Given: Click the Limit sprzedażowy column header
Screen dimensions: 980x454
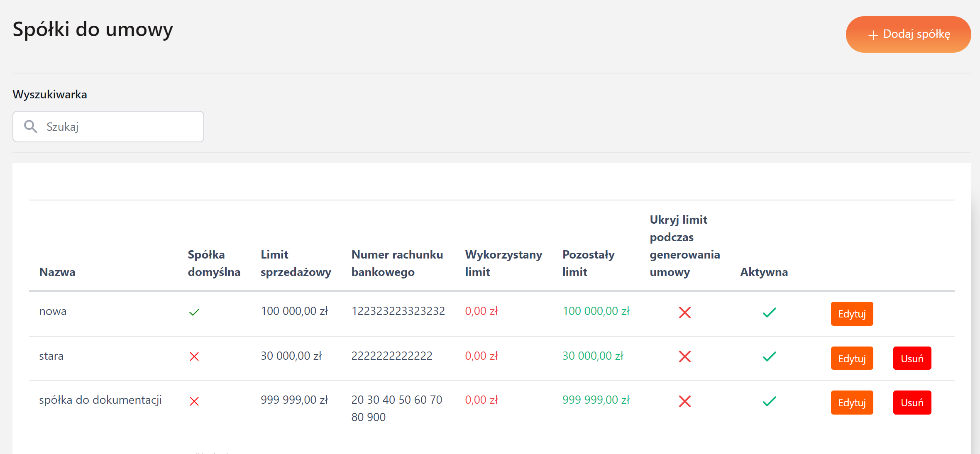Looking at the screenshot, I should [x=296, y=263].
